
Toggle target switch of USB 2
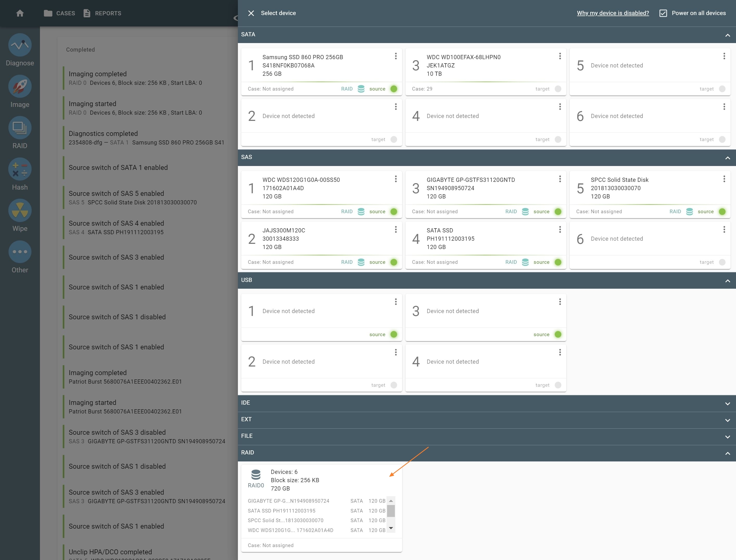(394, 385)
